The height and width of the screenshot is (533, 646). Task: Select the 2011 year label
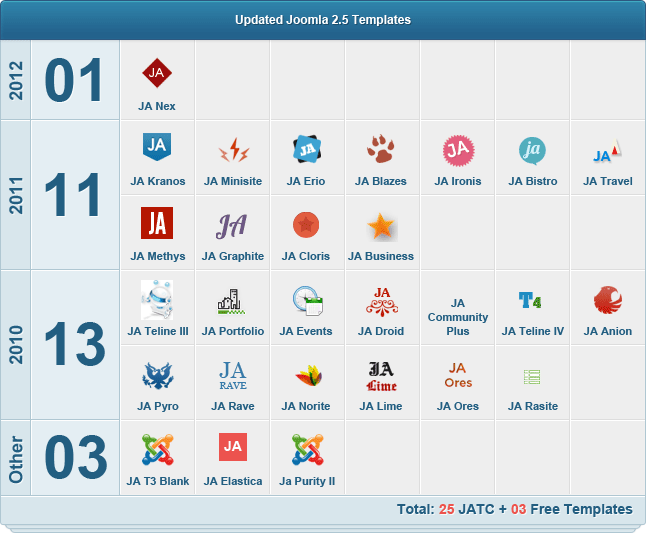(16, 195)
